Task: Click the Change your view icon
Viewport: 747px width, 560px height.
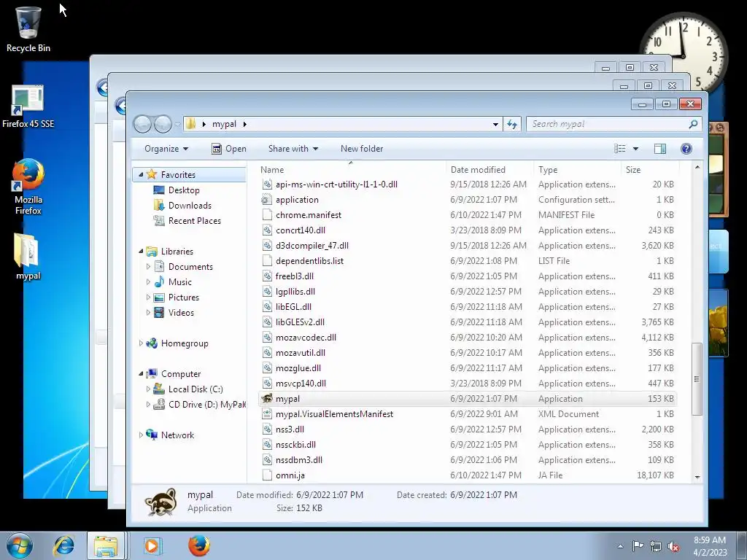Action: 620,149
